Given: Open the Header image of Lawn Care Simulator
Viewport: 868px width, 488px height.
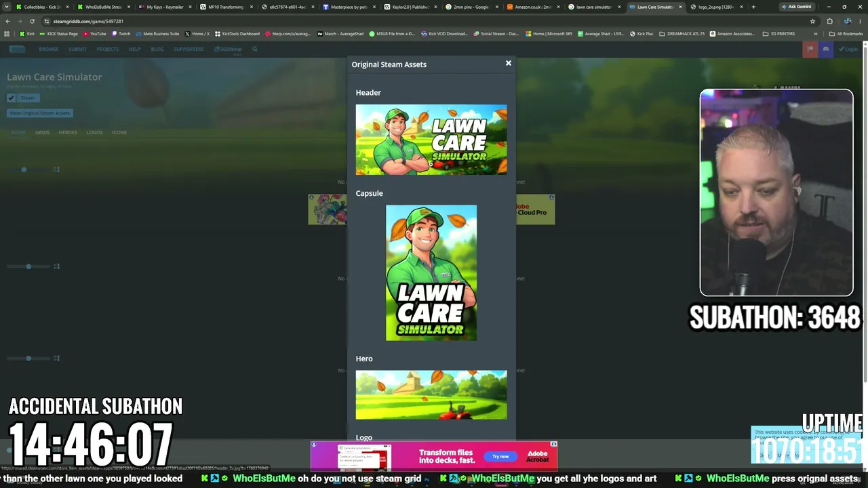Looking at the screenshot, I should [x=431, y=140].
